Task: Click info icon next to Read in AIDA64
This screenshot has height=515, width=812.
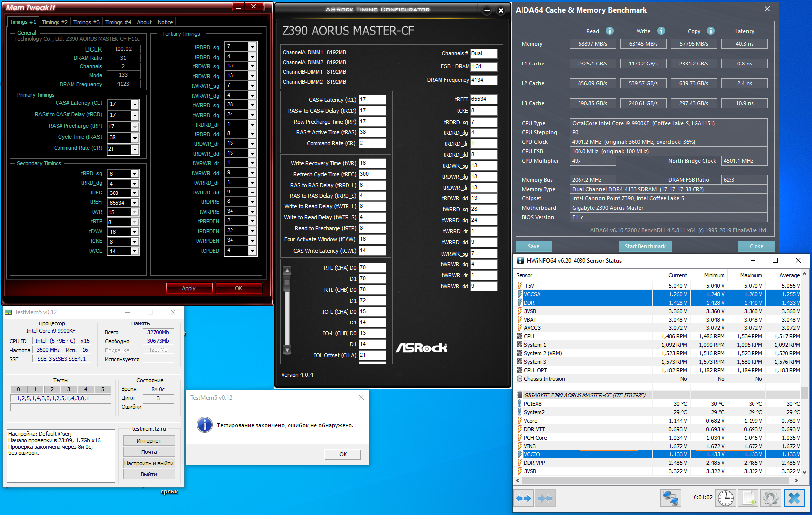Action: [610, 31]
